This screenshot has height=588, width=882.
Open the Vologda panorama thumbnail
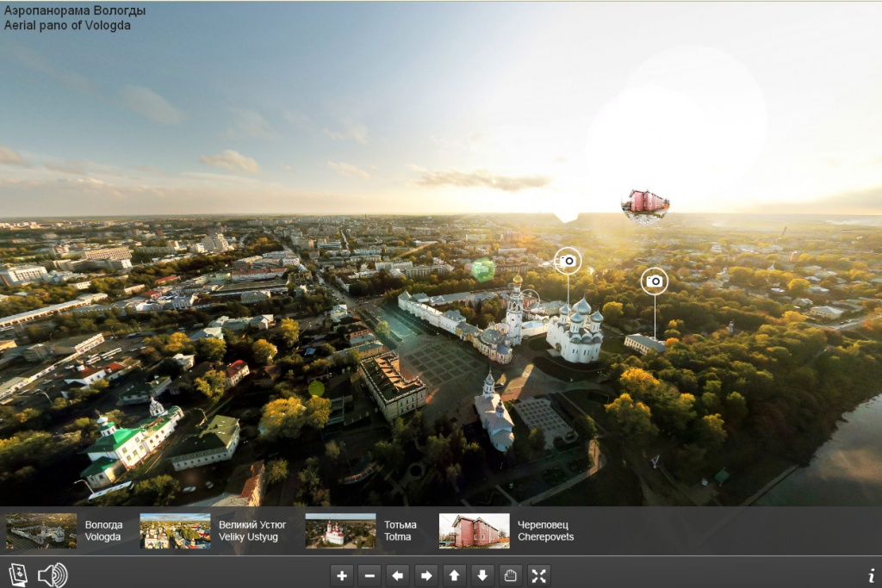pos(41,531)
